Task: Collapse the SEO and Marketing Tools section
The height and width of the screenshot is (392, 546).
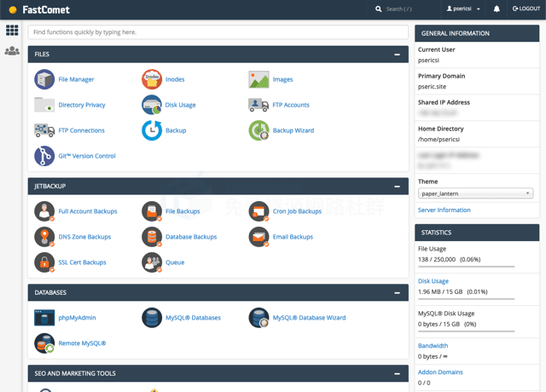Action: (x=397, y=373)
